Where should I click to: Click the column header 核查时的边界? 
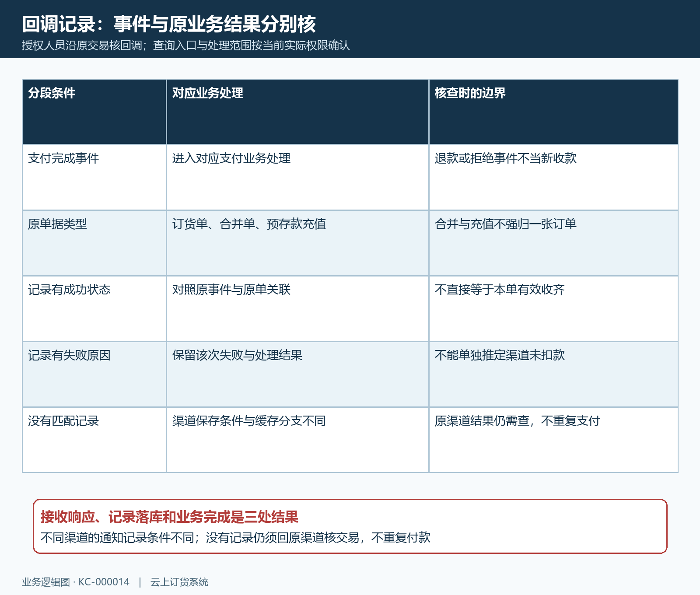click(553, 112)
